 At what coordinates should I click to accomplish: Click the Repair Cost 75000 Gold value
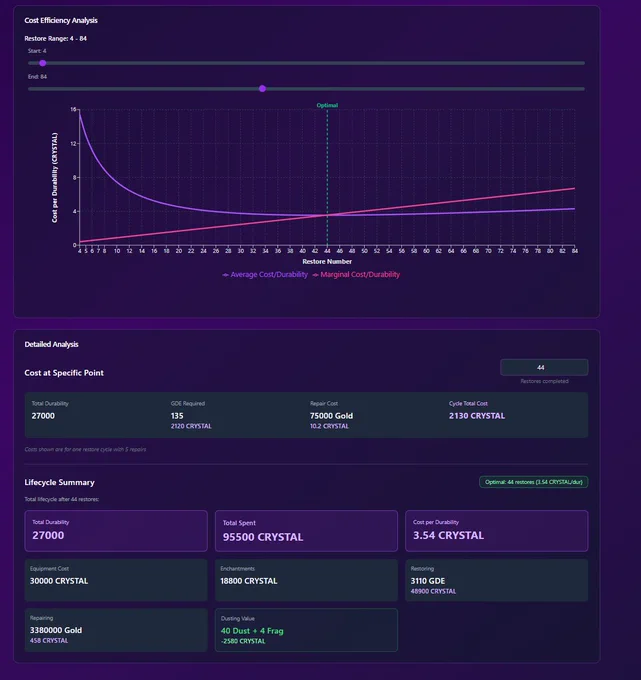331,416
